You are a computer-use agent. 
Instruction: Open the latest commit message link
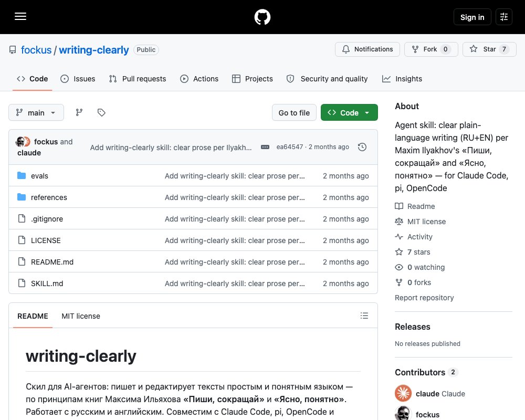[171, 148]
